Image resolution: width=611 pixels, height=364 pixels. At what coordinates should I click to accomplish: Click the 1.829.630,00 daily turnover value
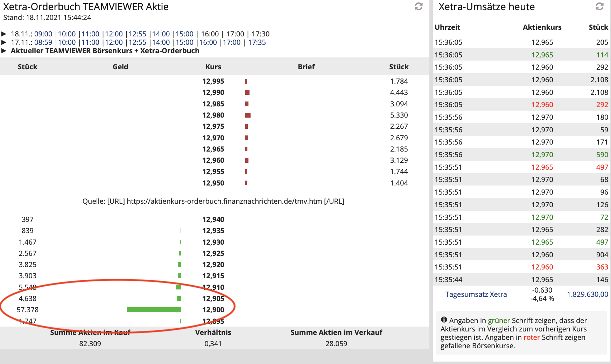587,294
